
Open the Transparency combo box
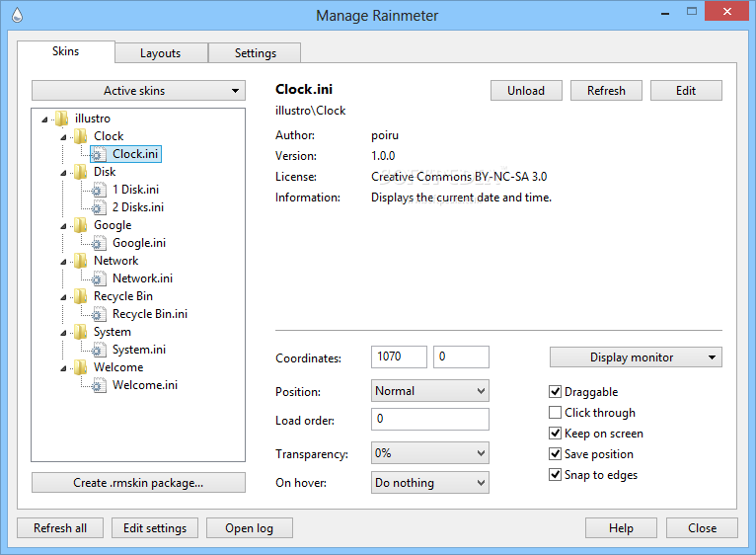[430, 453]
